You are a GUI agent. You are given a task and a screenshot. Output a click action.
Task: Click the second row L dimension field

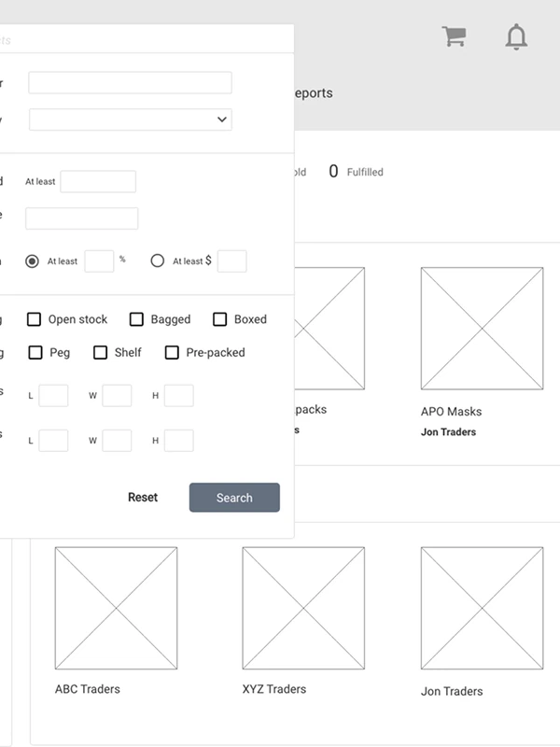[53, 440]
